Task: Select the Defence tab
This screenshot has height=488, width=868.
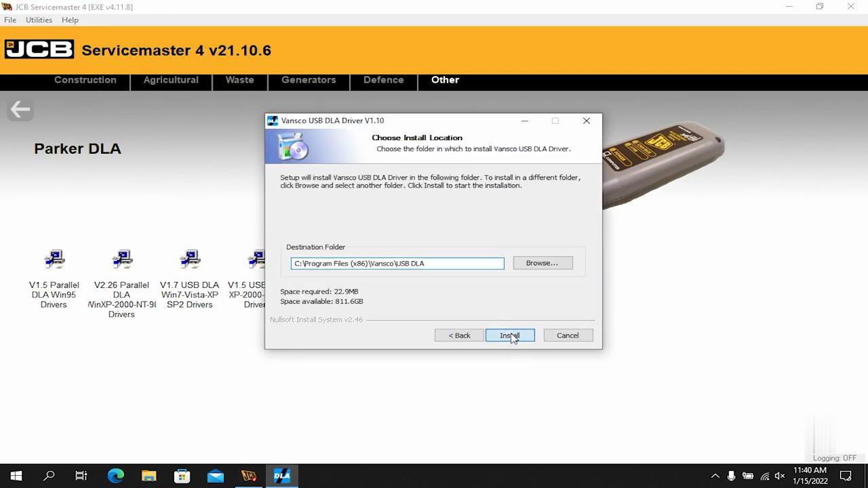Action: [x=383, y=80]
